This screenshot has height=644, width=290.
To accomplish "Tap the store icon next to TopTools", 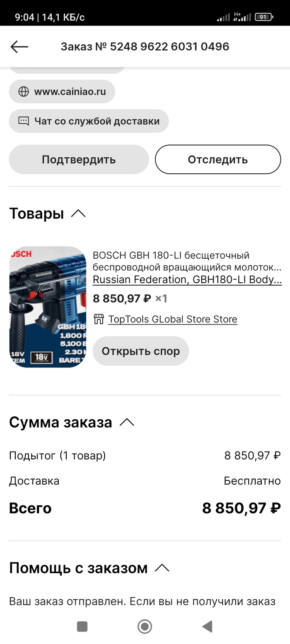I will coord(99,319).
